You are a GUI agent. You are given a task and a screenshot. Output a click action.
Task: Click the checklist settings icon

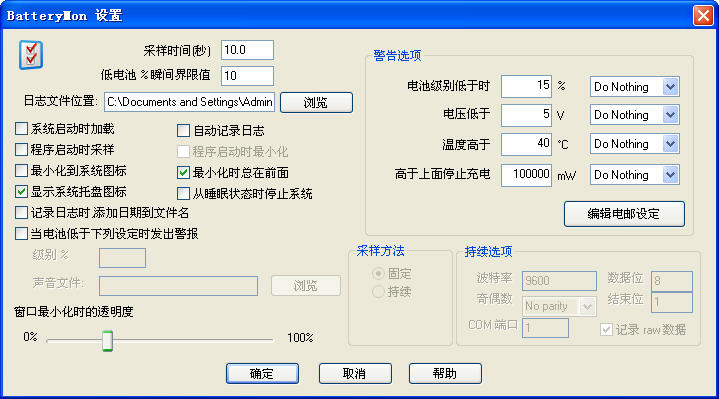(31, 55)
